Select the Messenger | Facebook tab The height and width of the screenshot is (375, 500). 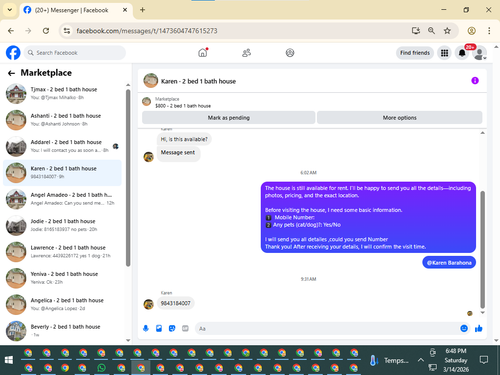pyautogui.click(x=76, y=10)
